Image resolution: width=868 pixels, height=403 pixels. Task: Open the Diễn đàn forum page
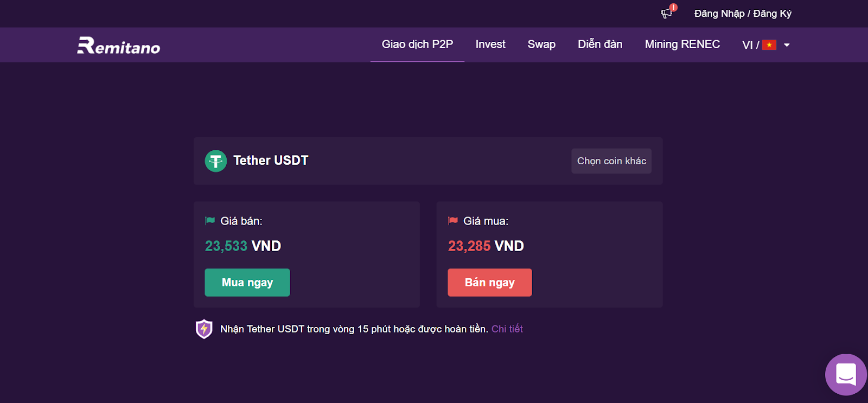(x=600, y=44)
